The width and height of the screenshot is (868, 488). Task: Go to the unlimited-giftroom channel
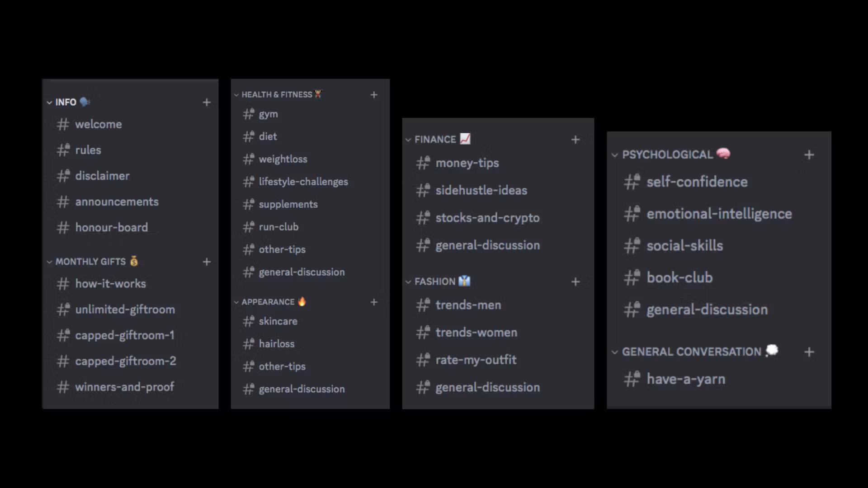pos(125,310)
